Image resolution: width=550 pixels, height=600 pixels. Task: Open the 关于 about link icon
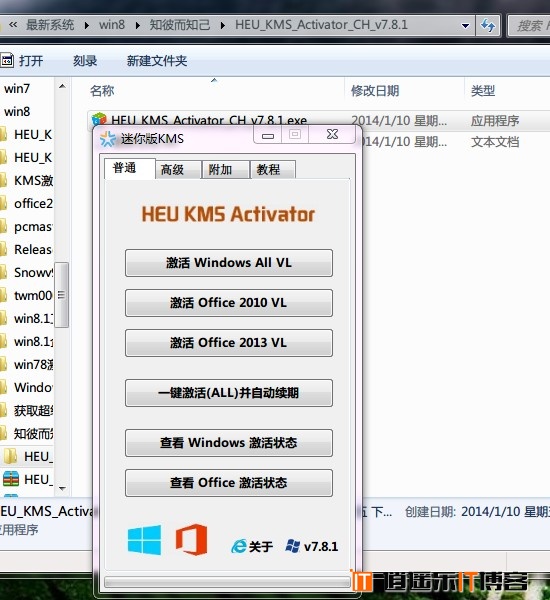click(239, 546)
